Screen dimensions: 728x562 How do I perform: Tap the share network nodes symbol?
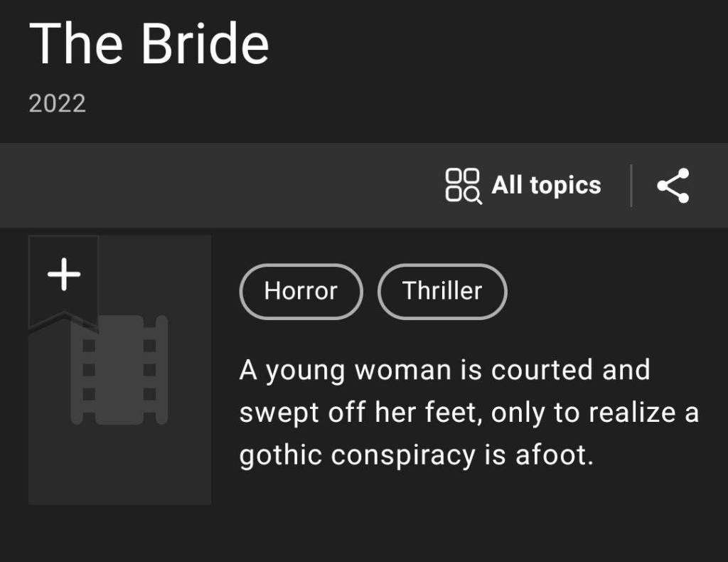tap(671, 185)
